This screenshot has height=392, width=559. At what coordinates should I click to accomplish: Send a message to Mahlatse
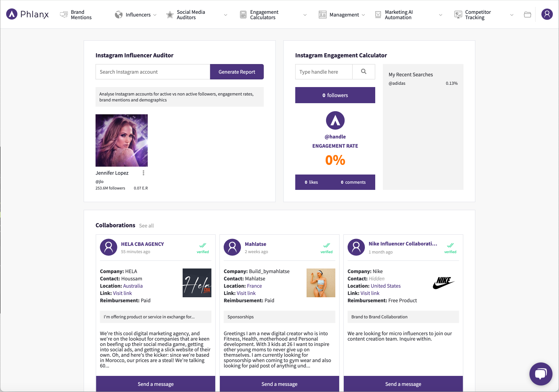click(x=279, y=384)
